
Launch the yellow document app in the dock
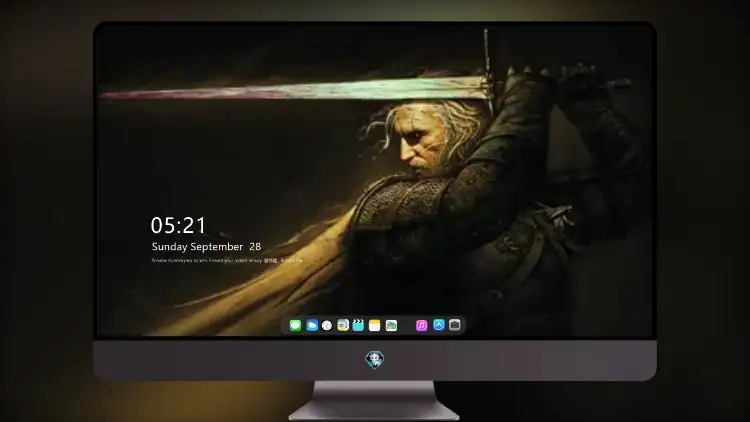click(x=343, y=325)
